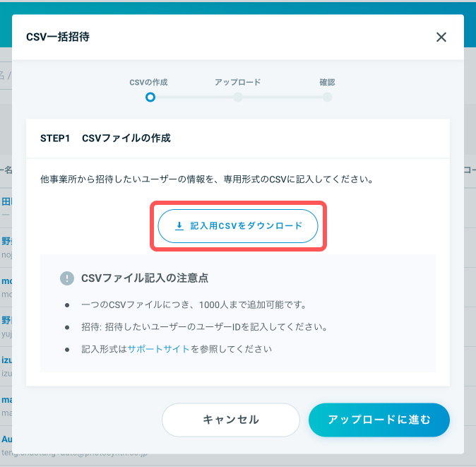
Task: Click the STEP1 CSVファイルの作成 heading
Action: click(x=105, y=138)
